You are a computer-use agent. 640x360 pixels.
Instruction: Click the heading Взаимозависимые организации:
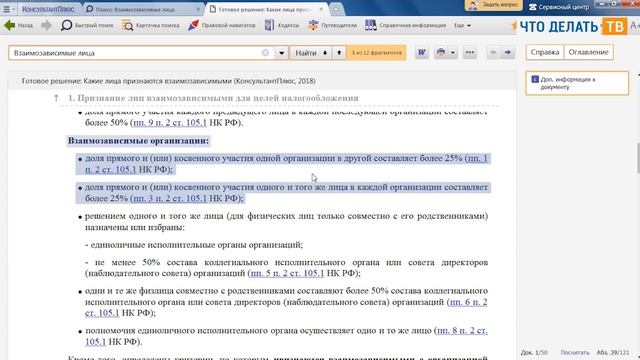click(x=138, y=141)
